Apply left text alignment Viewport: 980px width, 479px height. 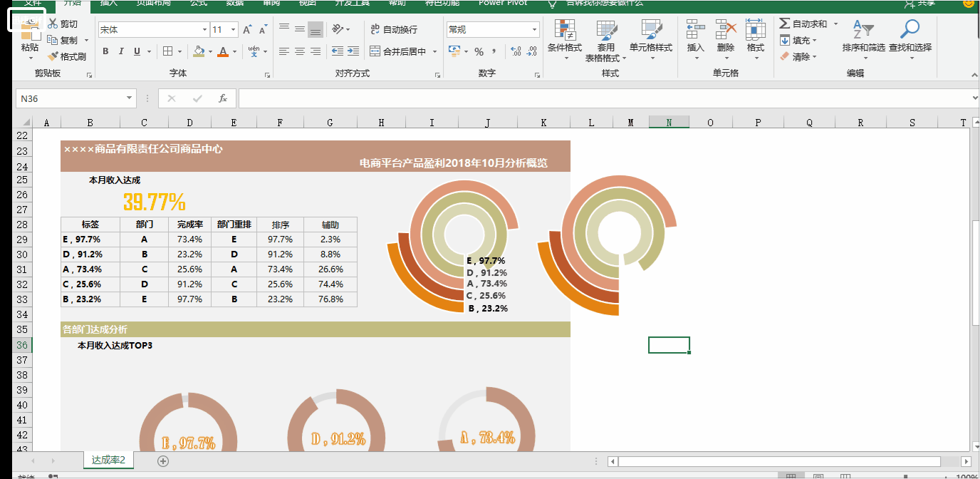point(284,51)
